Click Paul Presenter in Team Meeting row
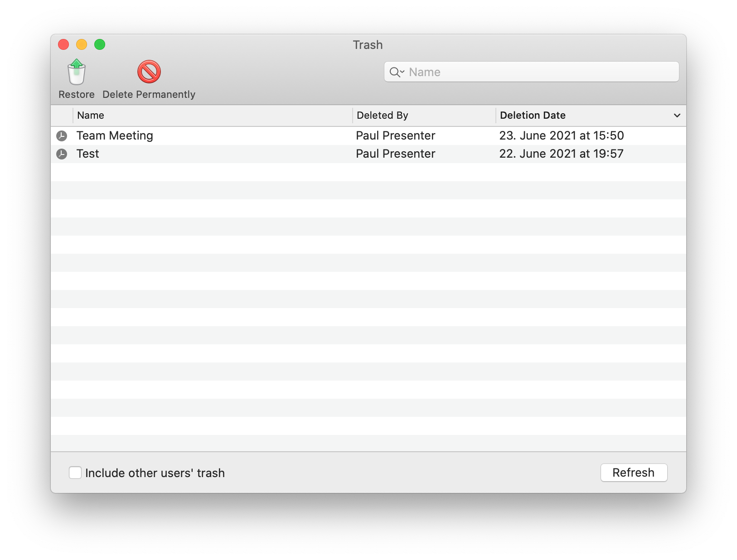This screenshot has height=560, width=737. click(395, 135)
